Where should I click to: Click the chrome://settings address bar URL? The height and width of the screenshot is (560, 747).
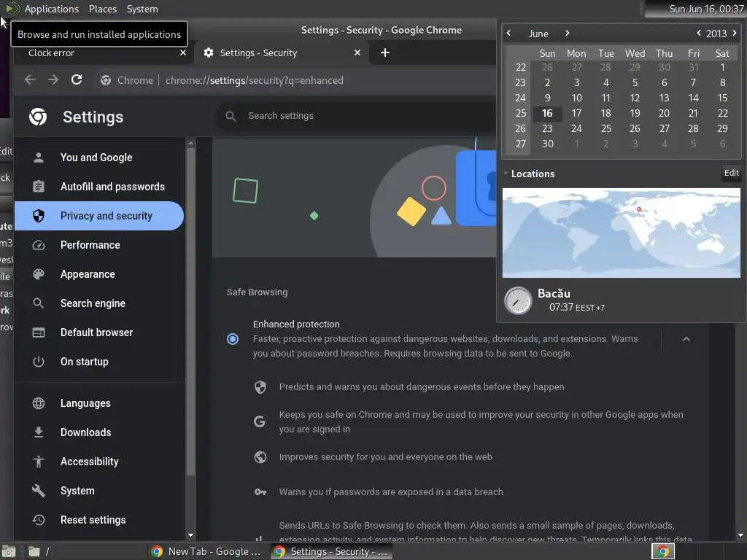pos(255,80)
